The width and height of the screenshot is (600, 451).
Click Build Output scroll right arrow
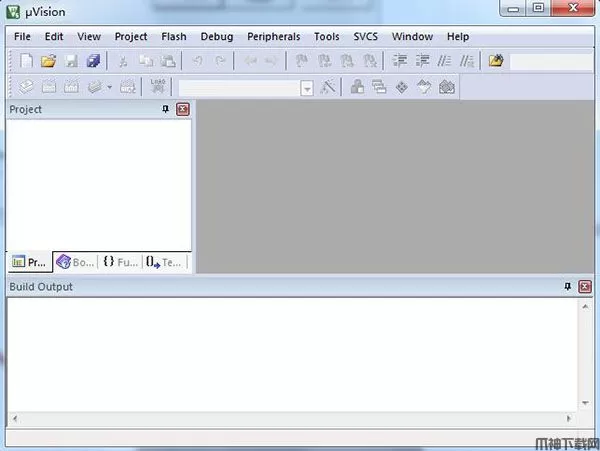(569, 419)
